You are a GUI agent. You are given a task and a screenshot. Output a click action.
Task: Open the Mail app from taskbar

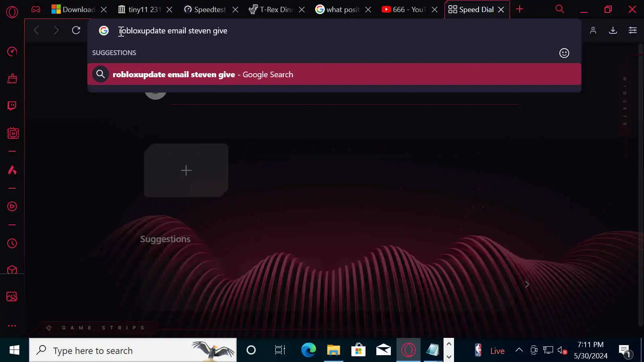coord(383,350)
